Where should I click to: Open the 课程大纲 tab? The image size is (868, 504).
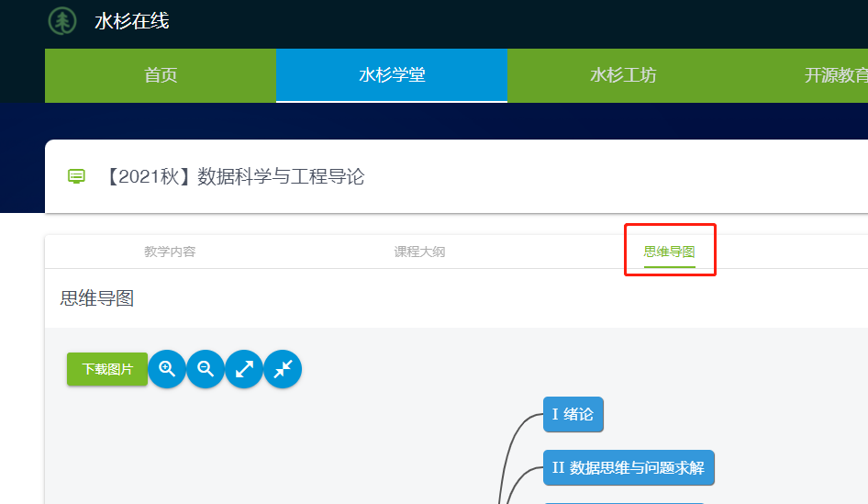coord(419,252)
